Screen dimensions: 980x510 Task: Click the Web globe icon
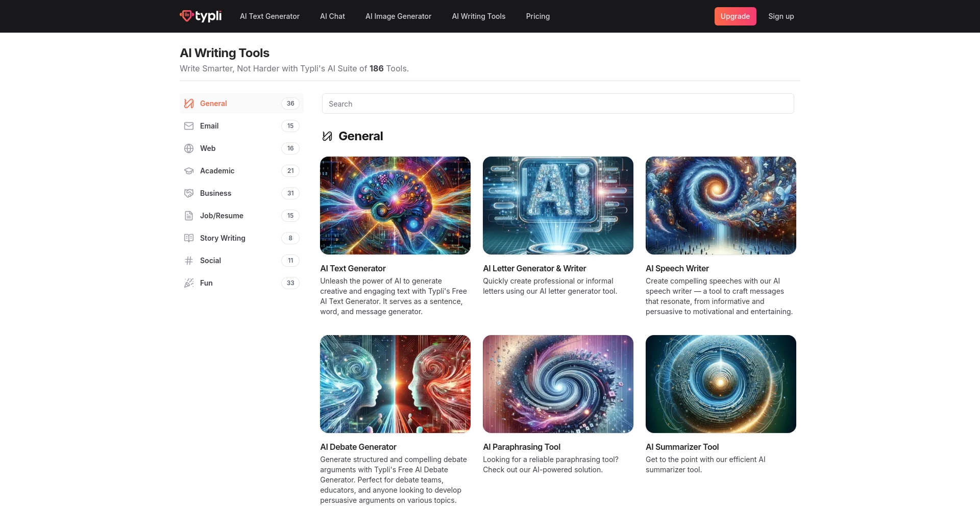(x=189, y=148)
